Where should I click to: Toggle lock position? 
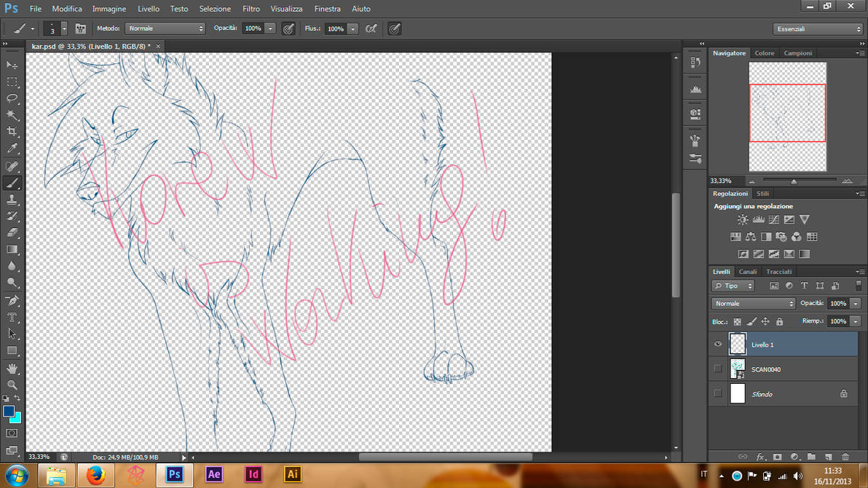(x=765, y=321)
